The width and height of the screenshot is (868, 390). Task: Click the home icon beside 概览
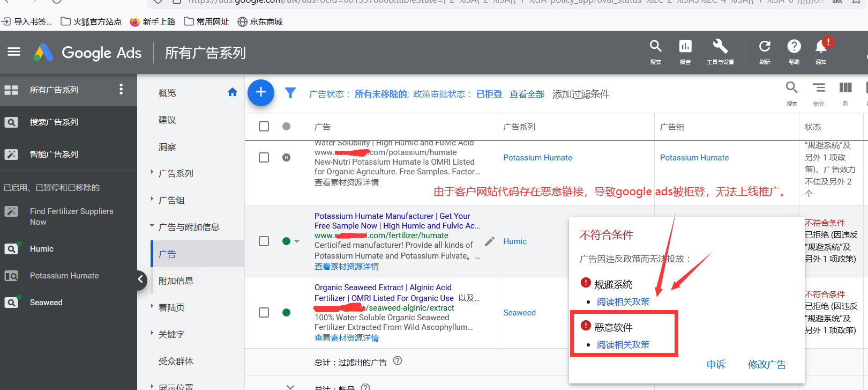click(x=233, y=92)
